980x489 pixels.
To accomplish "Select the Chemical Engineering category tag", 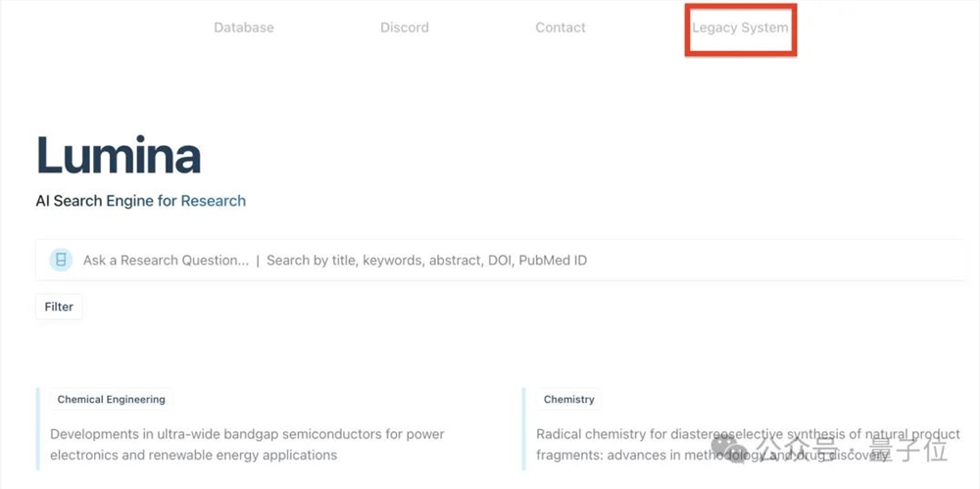I will pyautogui.click(x=112, y=399).
